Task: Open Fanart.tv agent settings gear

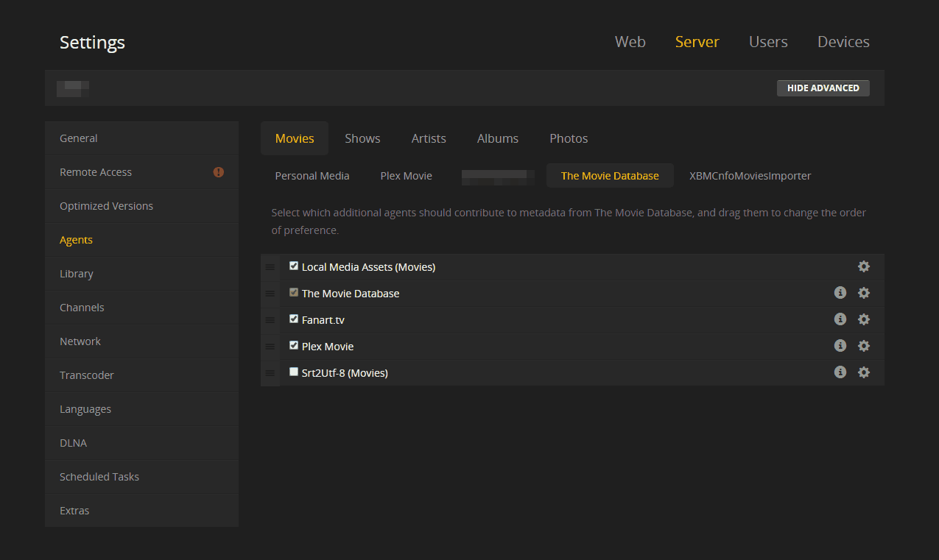Action: click(x=864, y=319)
